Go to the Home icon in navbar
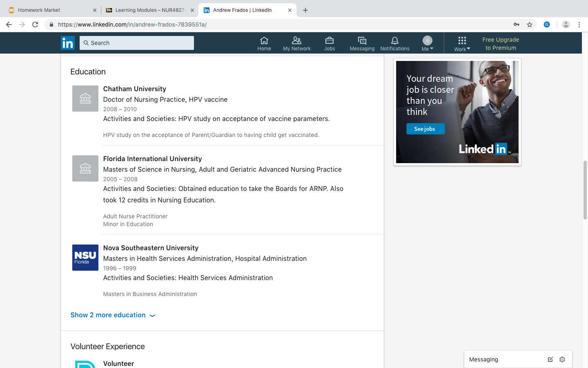 [x=264, y=43]
